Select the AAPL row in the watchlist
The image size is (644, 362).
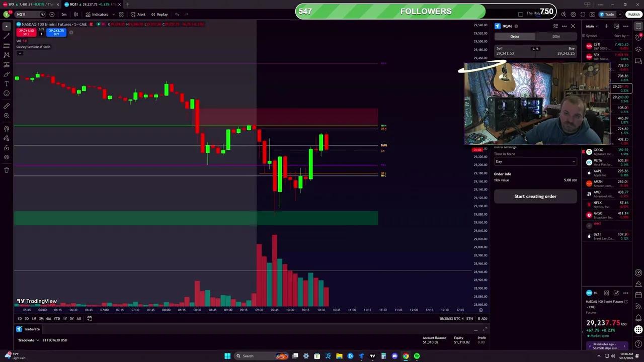[606, 173]
